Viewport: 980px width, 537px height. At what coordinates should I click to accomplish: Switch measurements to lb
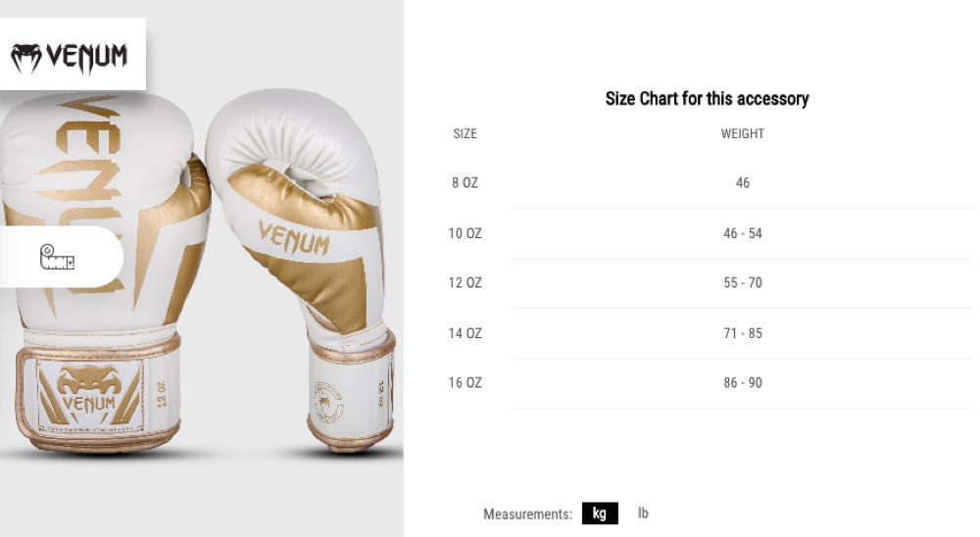(x=643, y=513)
